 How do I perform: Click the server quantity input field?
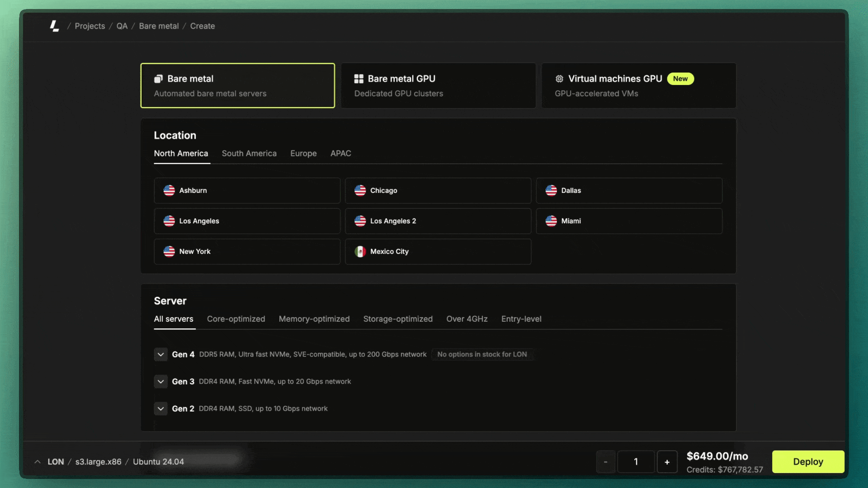[x=636, y=462]
